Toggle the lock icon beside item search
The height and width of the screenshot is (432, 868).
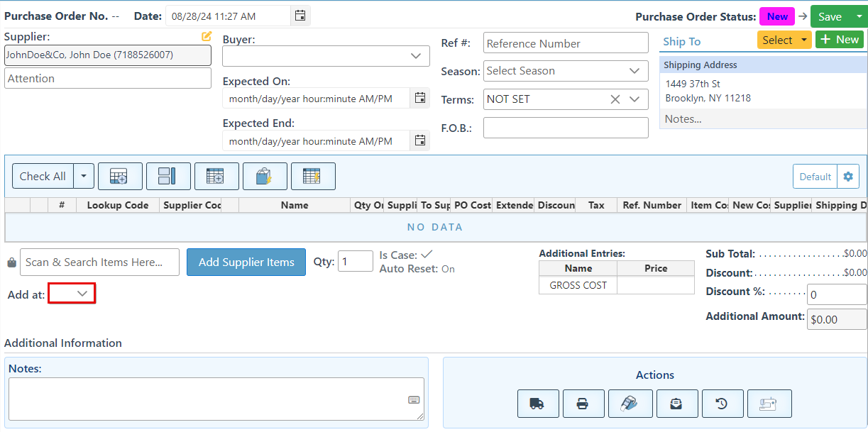[x=11, y=263]
